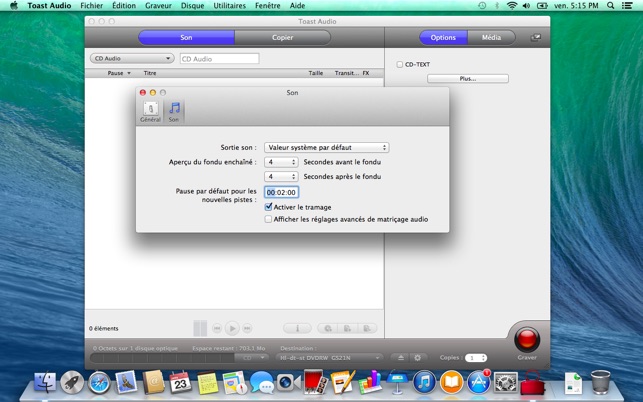Open the Général preferences pane
The height and width of the screenshot is (402, 643).
150,112
